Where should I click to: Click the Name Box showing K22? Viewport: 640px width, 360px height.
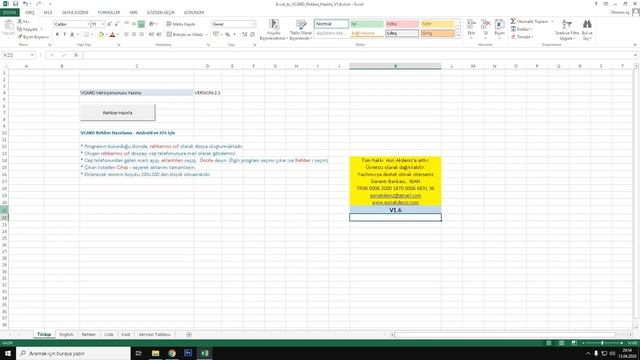pos(18,55)
